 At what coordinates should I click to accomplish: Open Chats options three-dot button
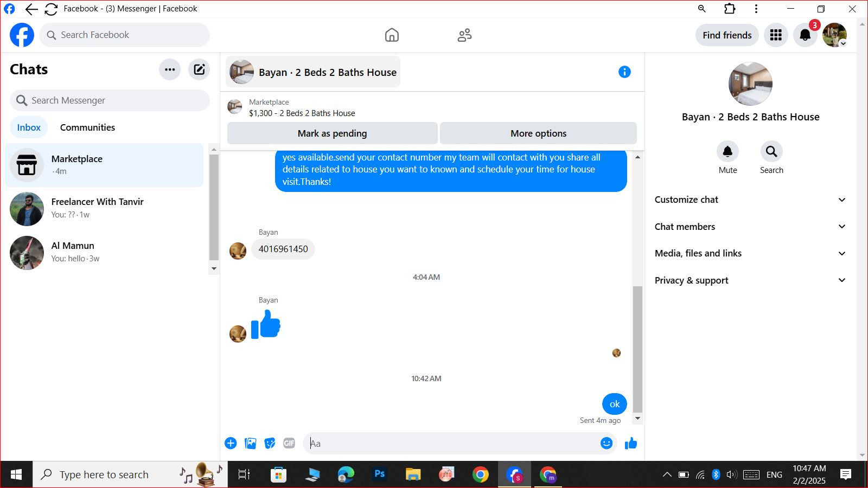(x=170, y=69)
